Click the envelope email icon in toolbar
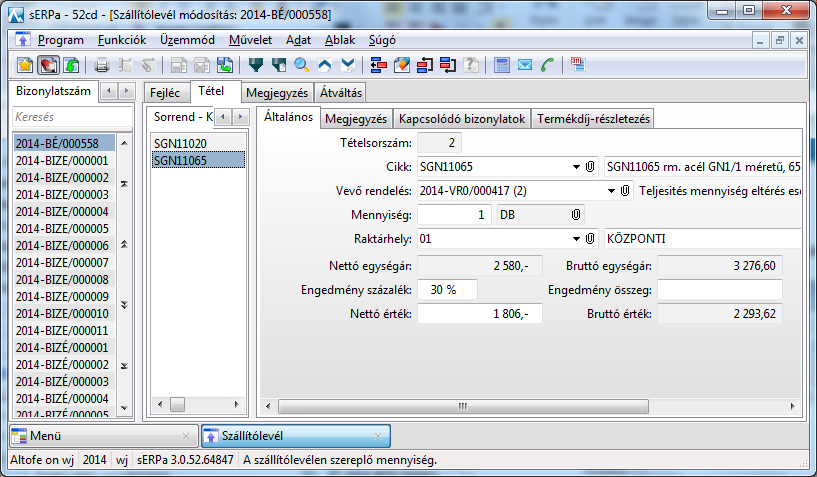The image size is (817, 477). tap(524, 66)
